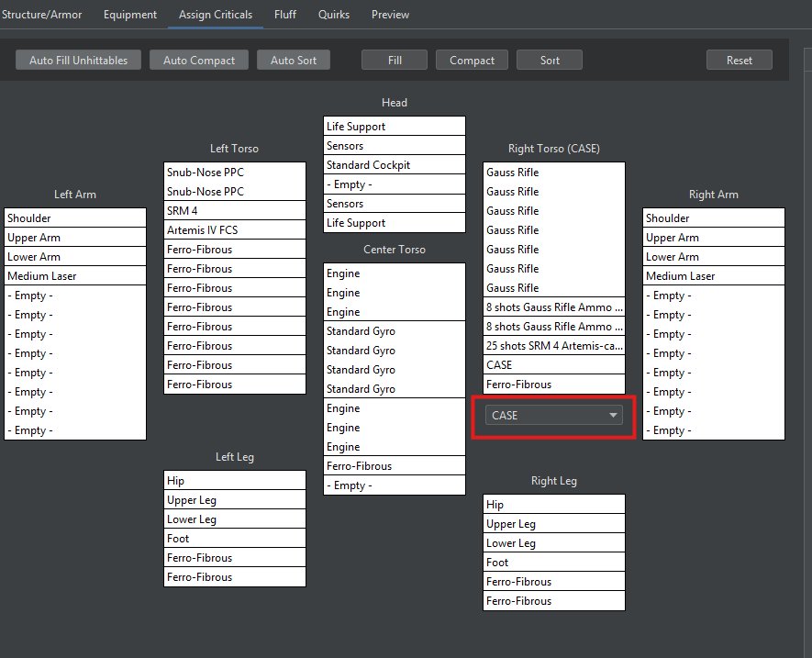This screenshot has width=812, height=658.
Task: Click the Foot slot in Left Leg
Action: click(234, 539)
